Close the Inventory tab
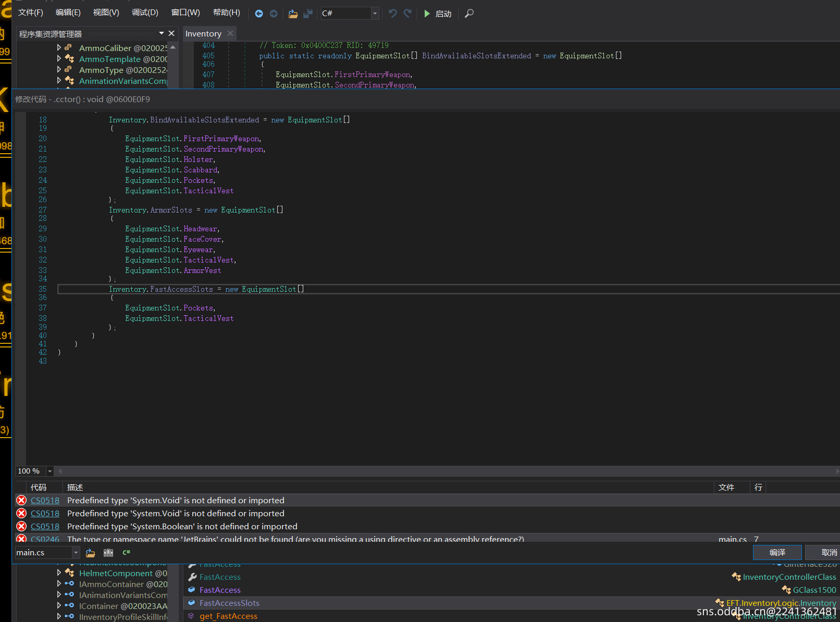The width and height of the screenshot is (840, 622). (x=230, y=33)
